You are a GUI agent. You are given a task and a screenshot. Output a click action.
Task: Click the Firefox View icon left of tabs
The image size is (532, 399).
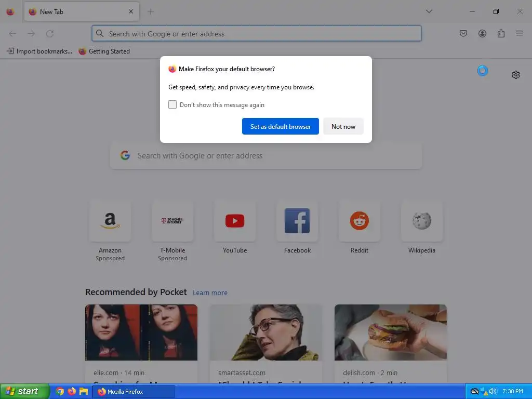point(10,12)
